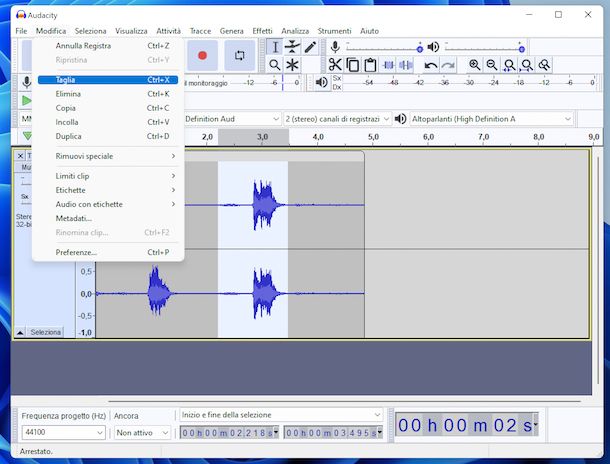Open the recording device Definition Aud dropdown

tap(232, 119)
